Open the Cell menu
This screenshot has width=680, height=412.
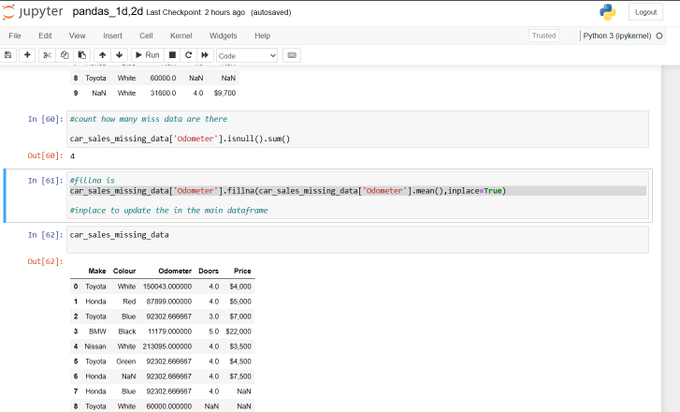146,36
